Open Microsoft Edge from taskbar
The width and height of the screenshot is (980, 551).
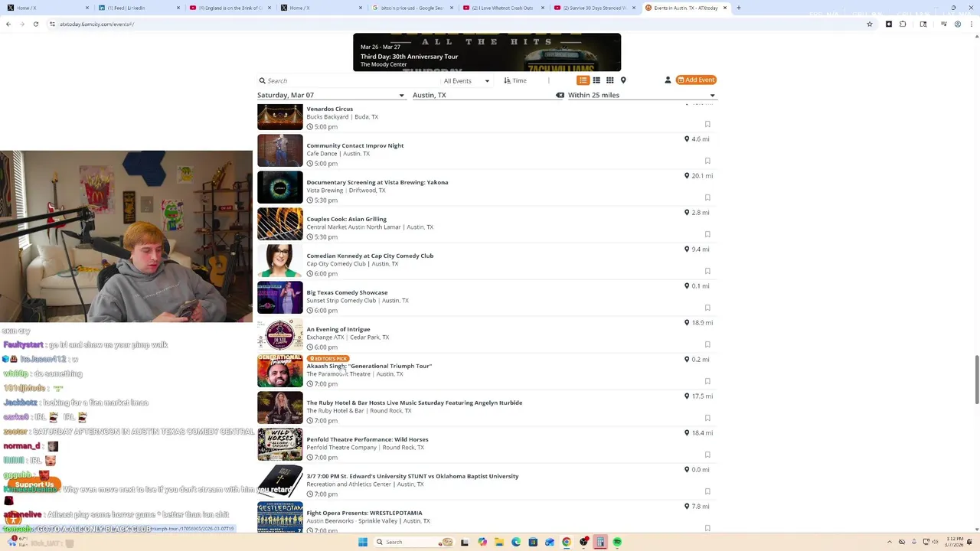[515, 542]
